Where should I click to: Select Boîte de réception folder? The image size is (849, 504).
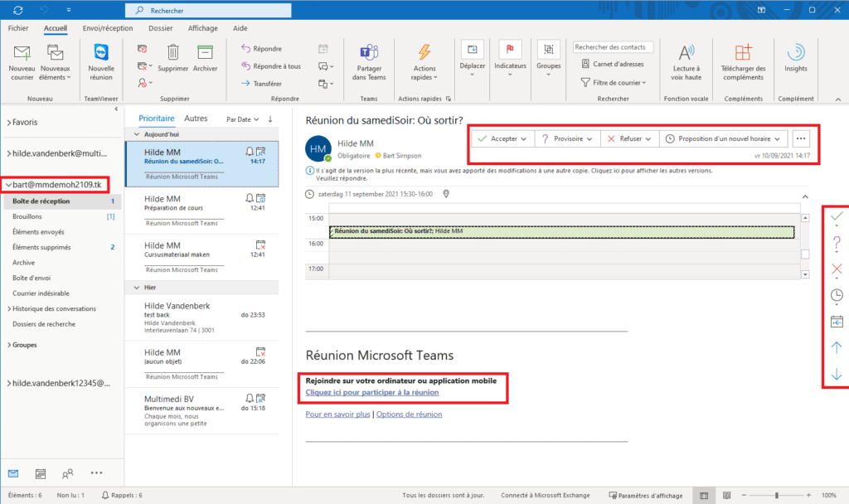point(62,201)
